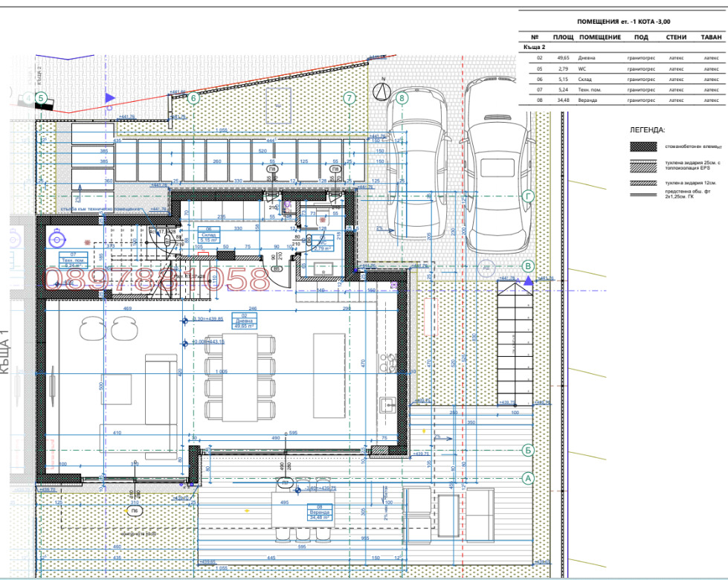The height and width of the screenshot is (580, 728).
Task: Click the kitchen stove burners symbol
Action: [387, 363]
